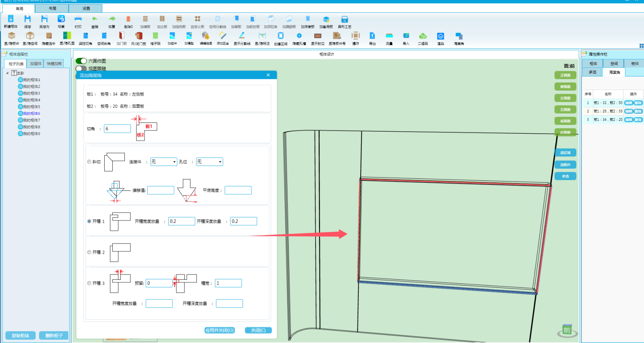Select 我的柜体6 in the tree
Screen dimensions: 644x343
[29, 114]
